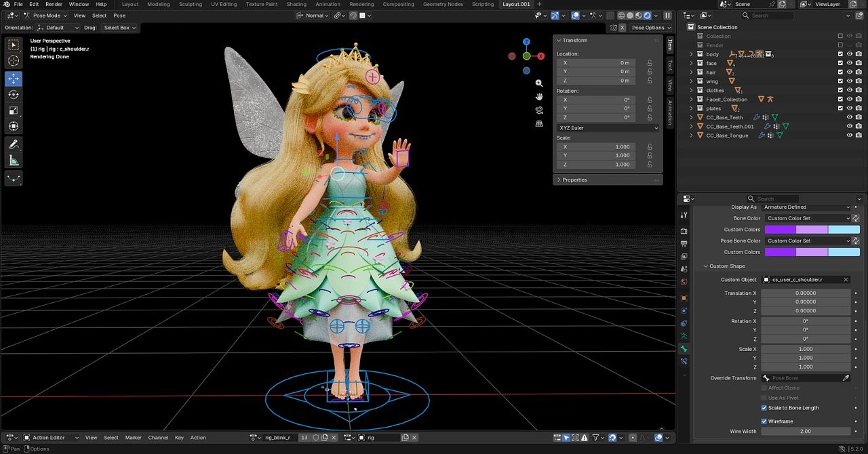Image resolution: width=868 pixels, height=454 pixels.
Task: Open the Channel menu in Action Editor
Action: (x=158, y=438)
